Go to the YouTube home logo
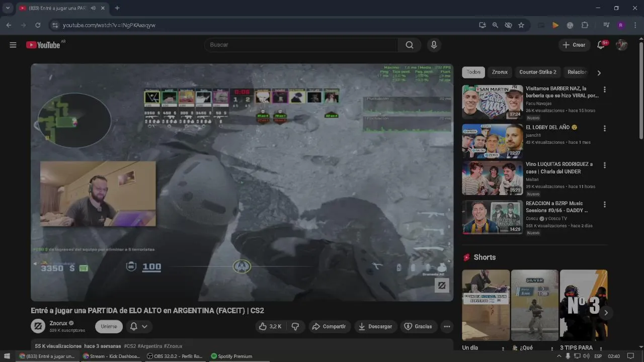The width and height of the screenshot is (644, 362). (x=43, y=45)
